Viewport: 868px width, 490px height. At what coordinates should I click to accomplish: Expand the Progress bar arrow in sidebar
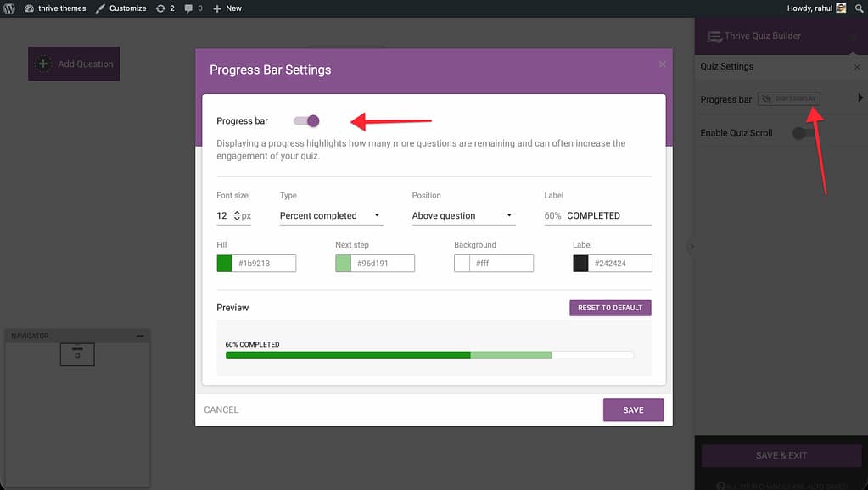[x=860, y=99]
